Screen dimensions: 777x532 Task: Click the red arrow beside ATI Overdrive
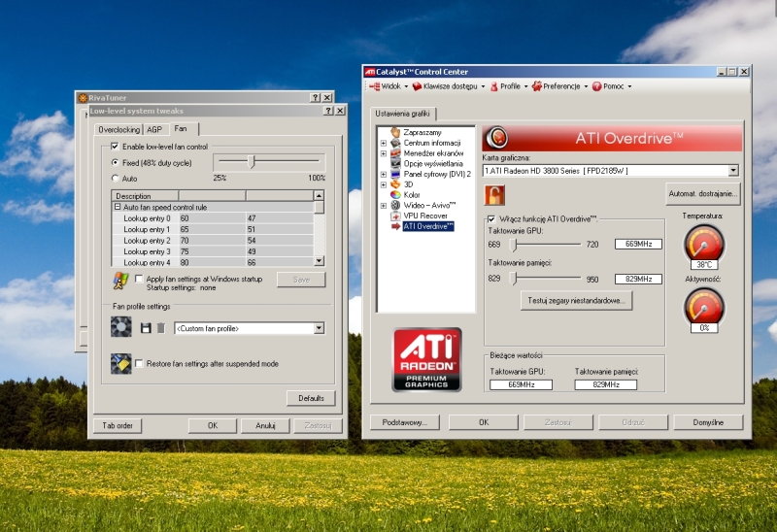tap(395, 226)
